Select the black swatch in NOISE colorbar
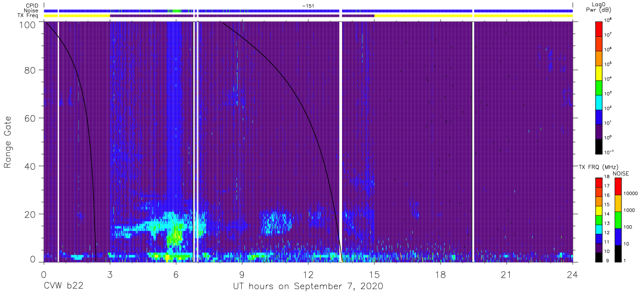Viewport: 644px width, 297px height. (618, 253)
